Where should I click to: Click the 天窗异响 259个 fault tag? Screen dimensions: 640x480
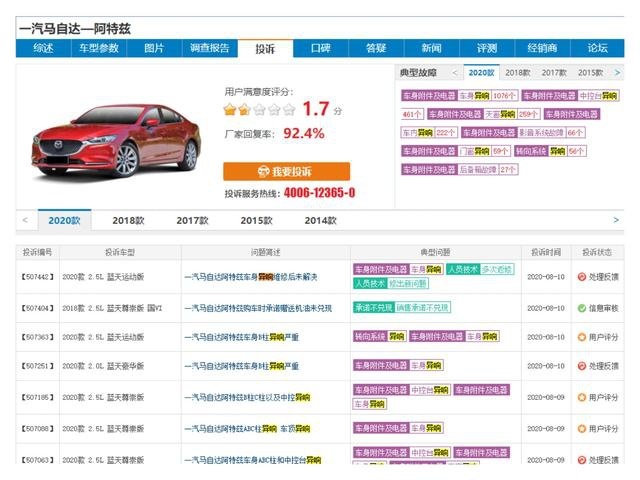tap(484, 114)
